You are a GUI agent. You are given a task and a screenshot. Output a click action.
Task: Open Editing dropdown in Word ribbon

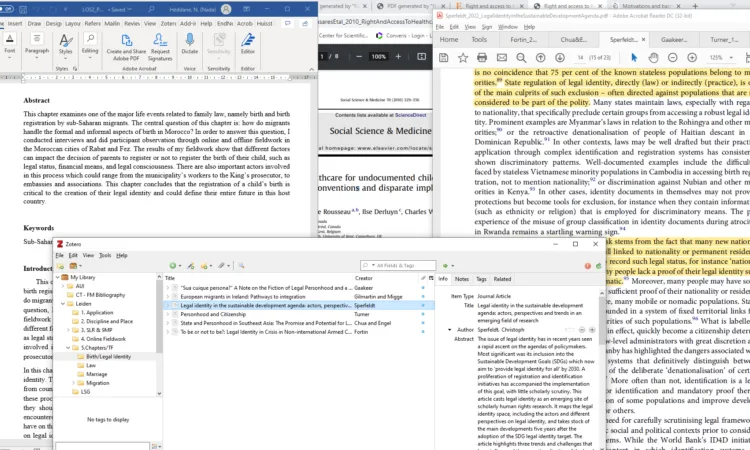click(90, 46)
